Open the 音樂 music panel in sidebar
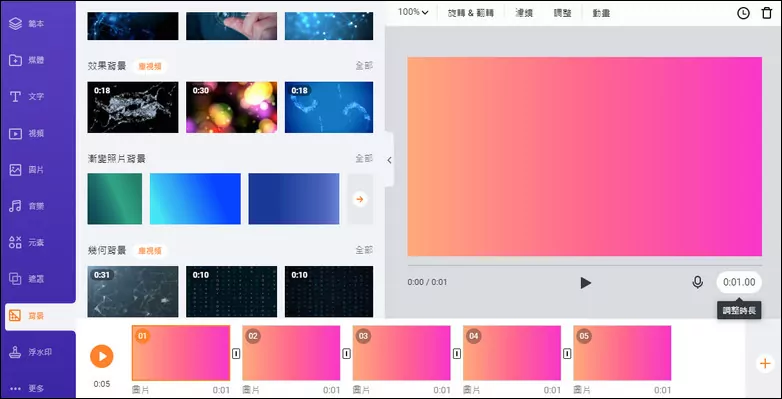The height and width of the screenshot is (399, 782). [27, 206]
